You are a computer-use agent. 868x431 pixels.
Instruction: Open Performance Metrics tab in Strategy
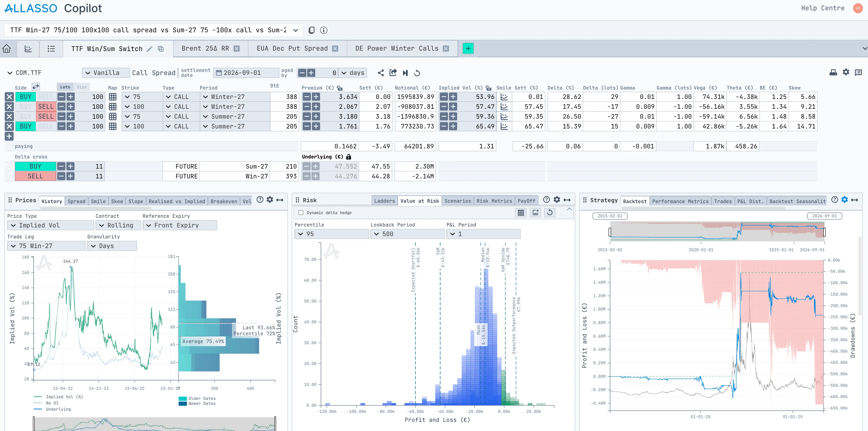(x=680, y=201)
